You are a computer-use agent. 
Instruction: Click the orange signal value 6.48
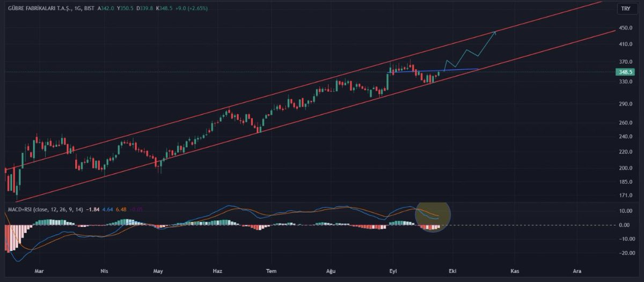click(x=122, y=210)
